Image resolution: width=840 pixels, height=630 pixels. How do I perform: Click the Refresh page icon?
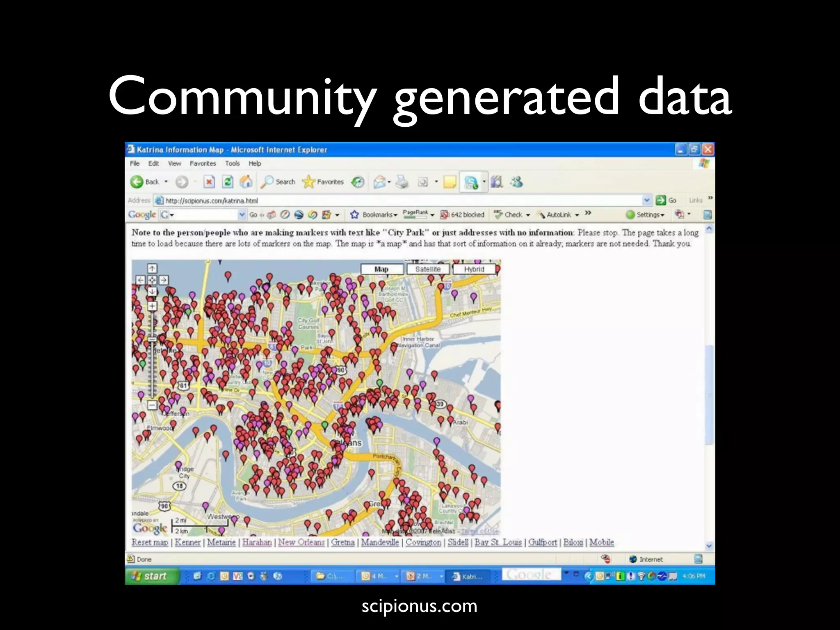coord(228,182)
